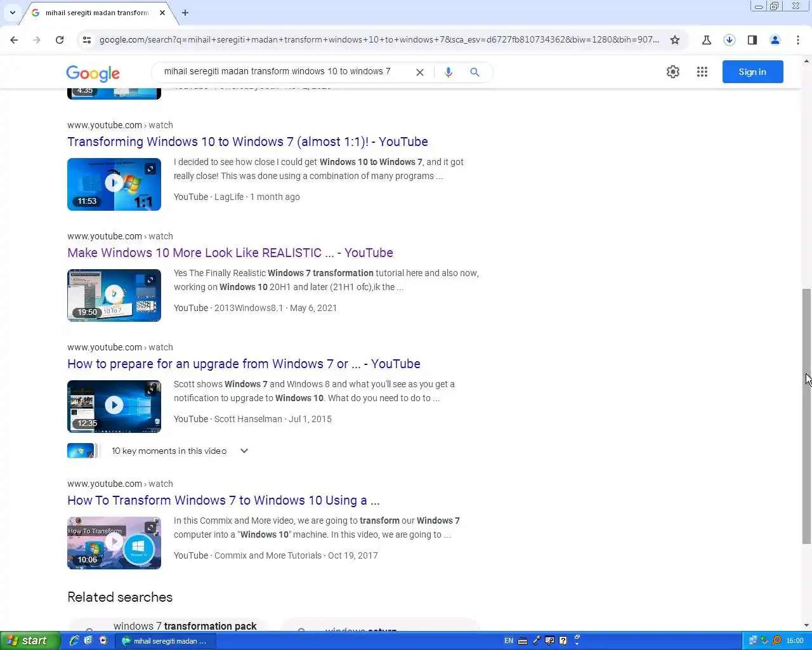
Task: Open a new browser tab with plus
Action: (185, 13)
